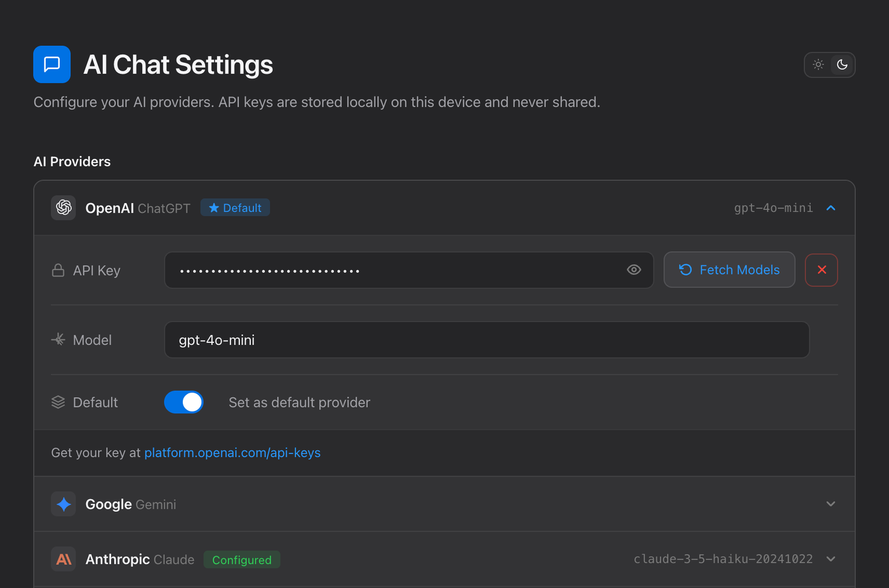
Task: Click Fetch Models button
Action: click(730, 270)
